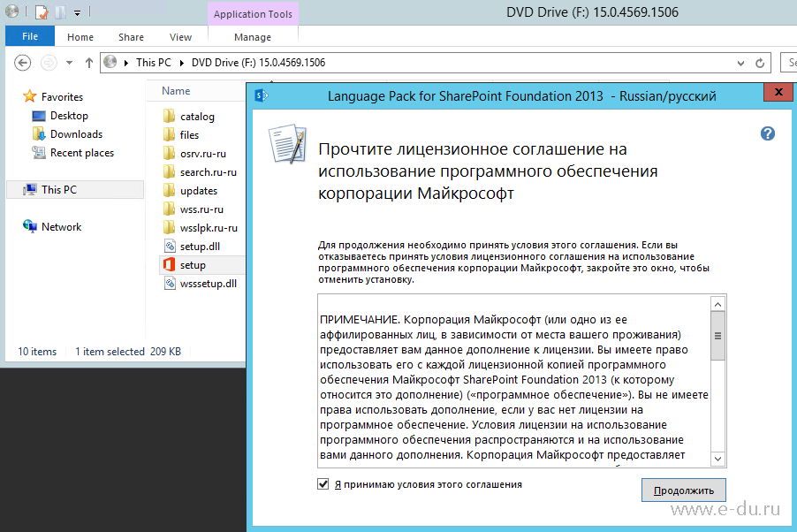Uncheck Я принимаю условия этого соглашения
The width and height of the screenshot is (797, 532).
click(323, 483)
